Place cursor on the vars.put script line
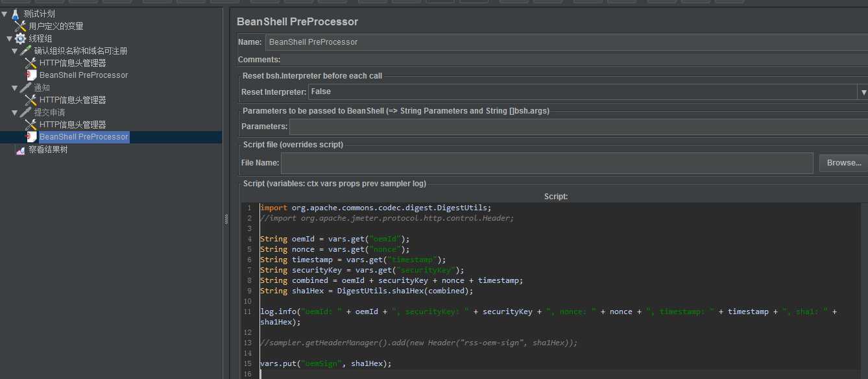The height and width of the screenshot is (379, 868). point(326,363)
